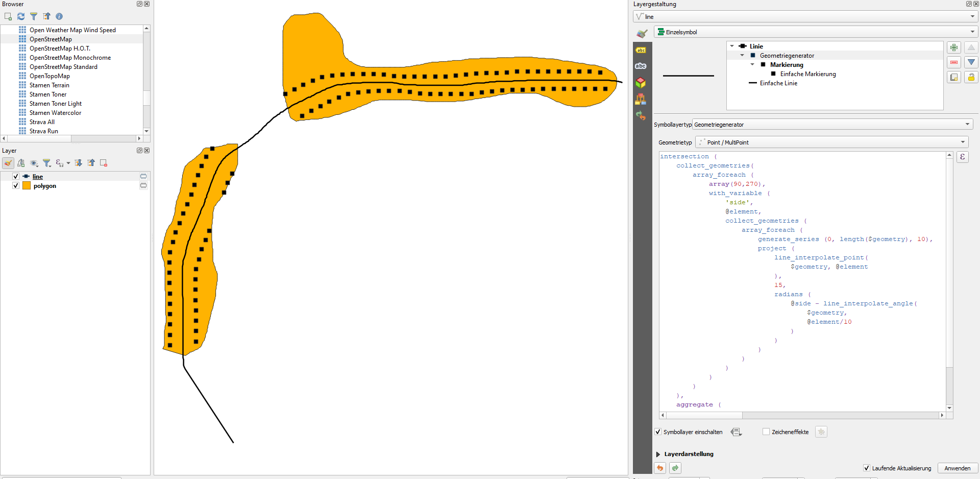980x479 pixels.
Task: Open Geometrietyp Point / MultiPoint dropdown
Action: point(832,142)
